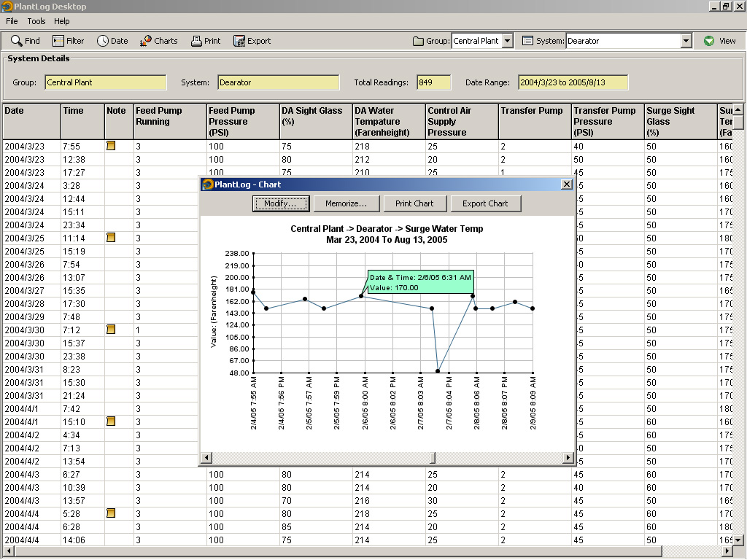The image size is (747, 560).
Task: Open note icon for 2004/4/4 5:28 row
Action: [111, 513]
